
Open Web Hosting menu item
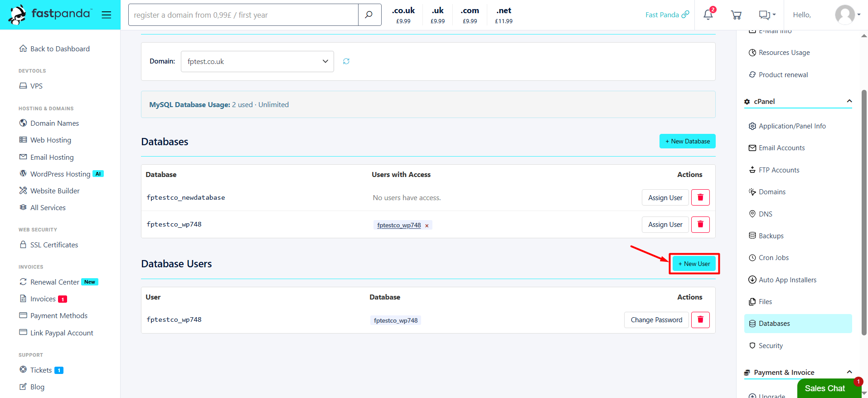45,140
